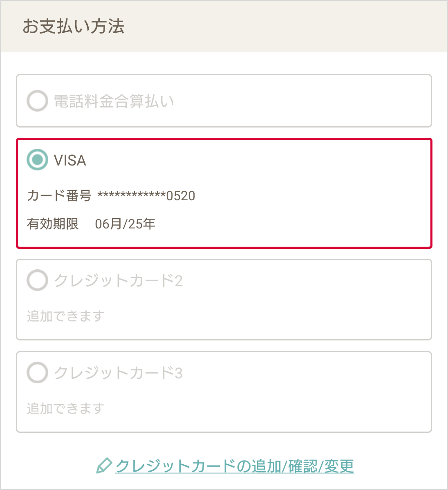Click the VISA label text
The height and width of the screenshot is (490, 448).
click(x=70, y=160)
